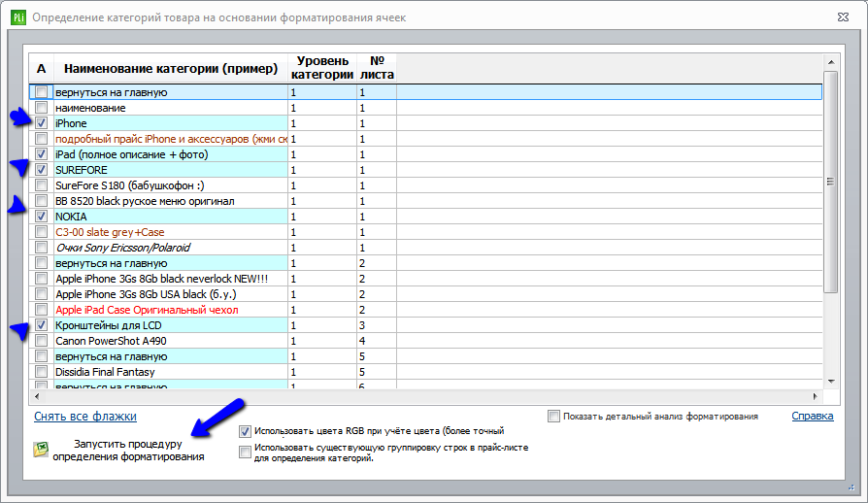Open the Справка help link
Image resolution: width=868 pixels, height=503 pixels.
point(812,416)
